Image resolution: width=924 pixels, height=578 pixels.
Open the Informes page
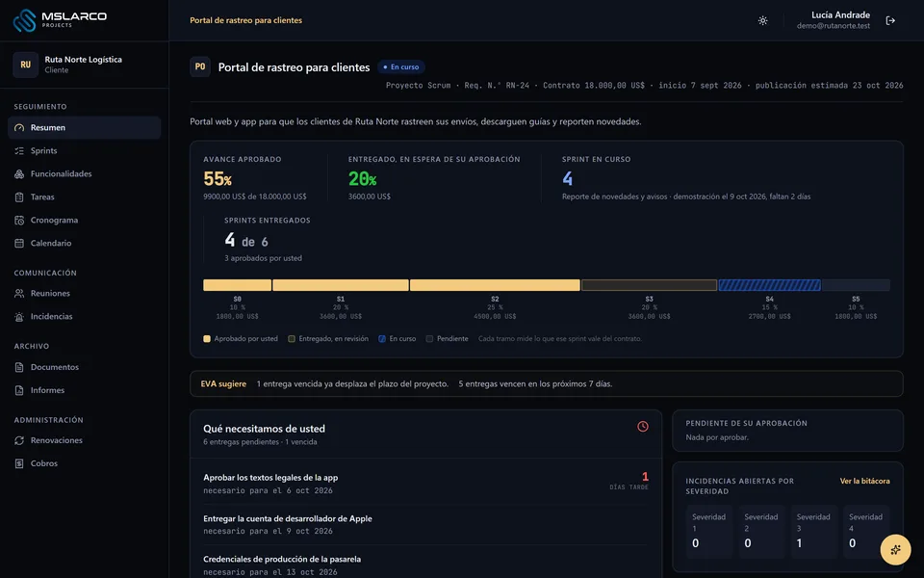point(85,390)
